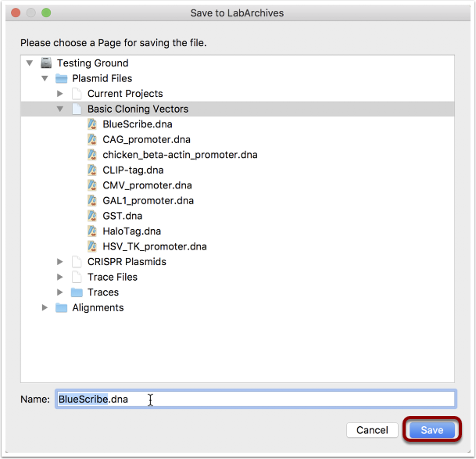The height and width of the screenshot is (459, 476).
Task: Click the Alignments folder icon
Action: point(61,308)
